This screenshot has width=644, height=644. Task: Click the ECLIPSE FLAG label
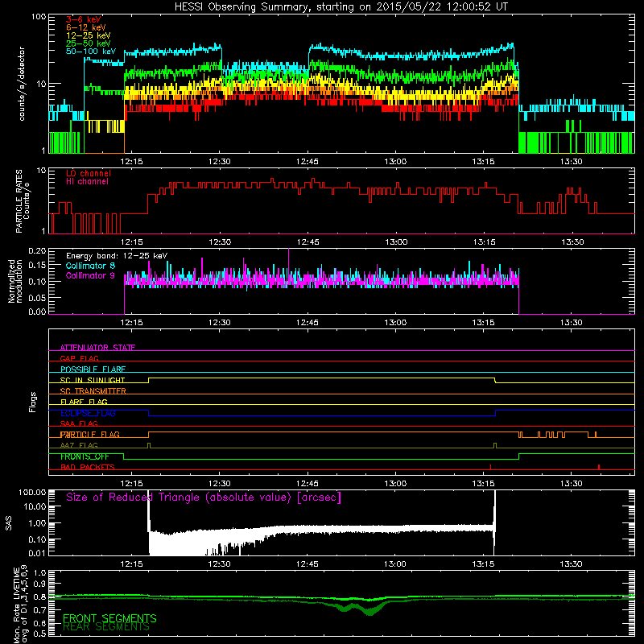click(x=88, y=413)
